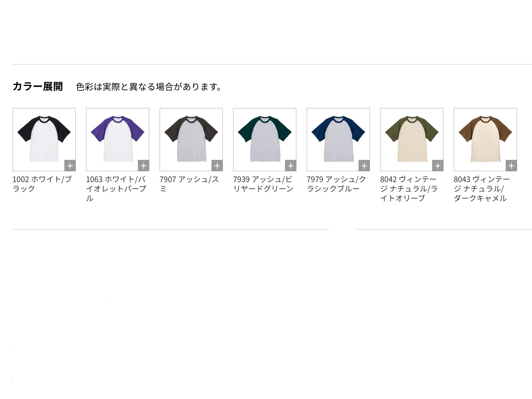This screenshot has width=532, height=399.
Task: Click the 8042 ヴィンテージ ナチュラル/ライトオリーブ label
Action: click(409, 189)
